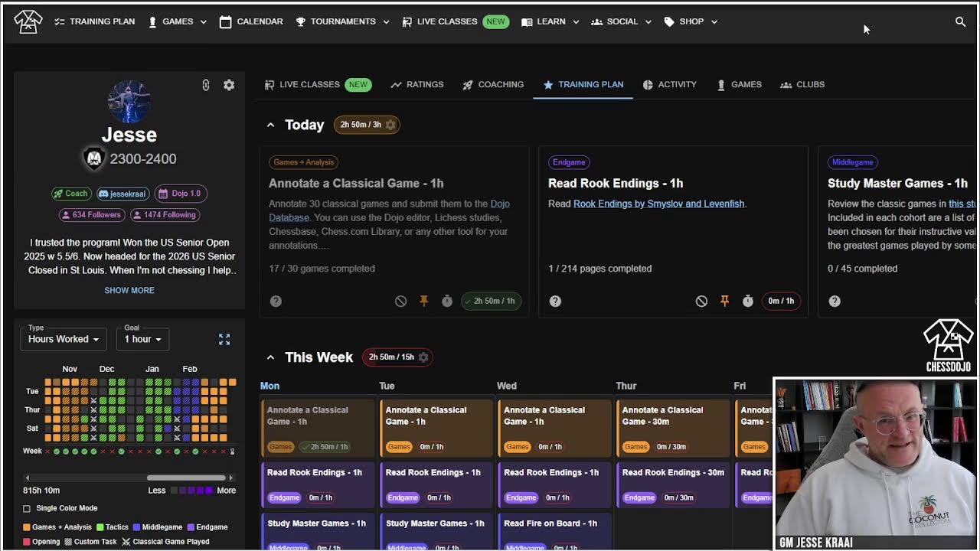Screen dimensions: 980x551
Task: Click the Middlegame legend color swatch
Action: coord(137,527)
